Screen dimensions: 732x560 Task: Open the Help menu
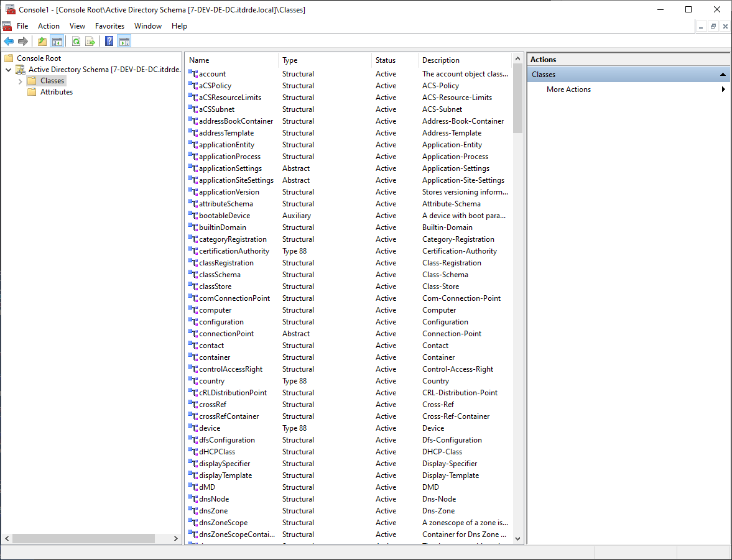(179, 26)
